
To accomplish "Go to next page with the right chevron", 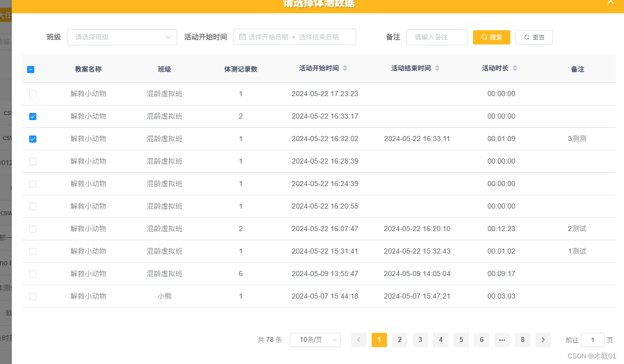I will coord(543,339).
